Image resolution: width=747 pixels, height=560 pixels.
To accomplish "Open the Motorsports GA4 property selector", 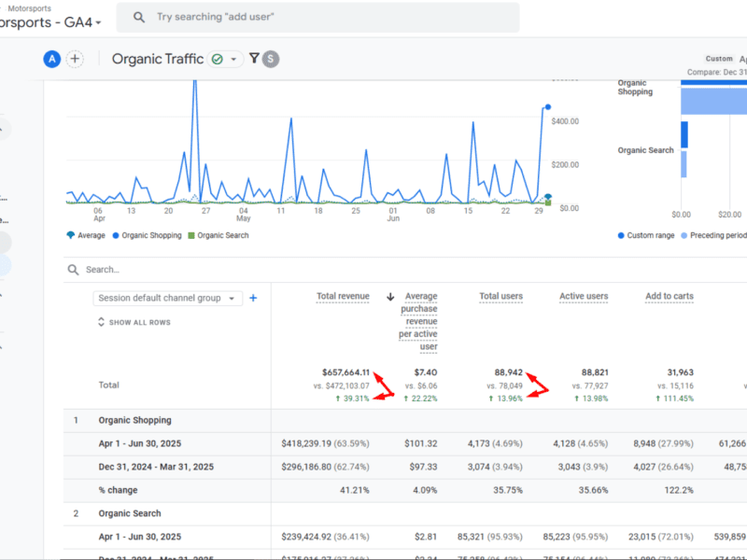I will tap(56, 22).
